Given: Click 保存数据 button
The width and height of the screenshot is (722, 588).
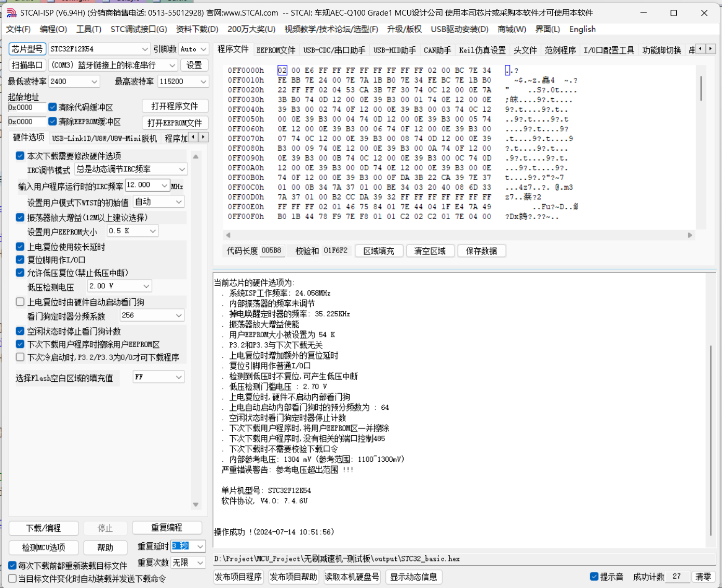Looking at the screenshot, I should click(482, 251).
